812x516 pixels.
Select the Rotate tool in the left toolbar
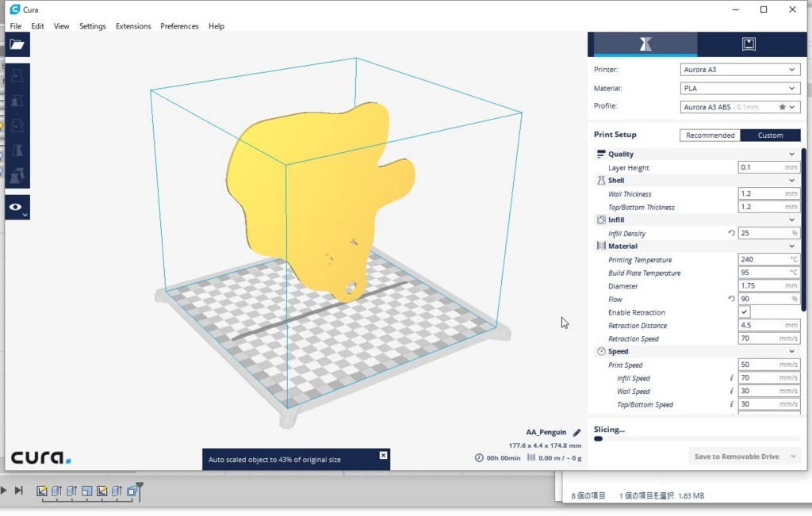(x=17, y=126)
